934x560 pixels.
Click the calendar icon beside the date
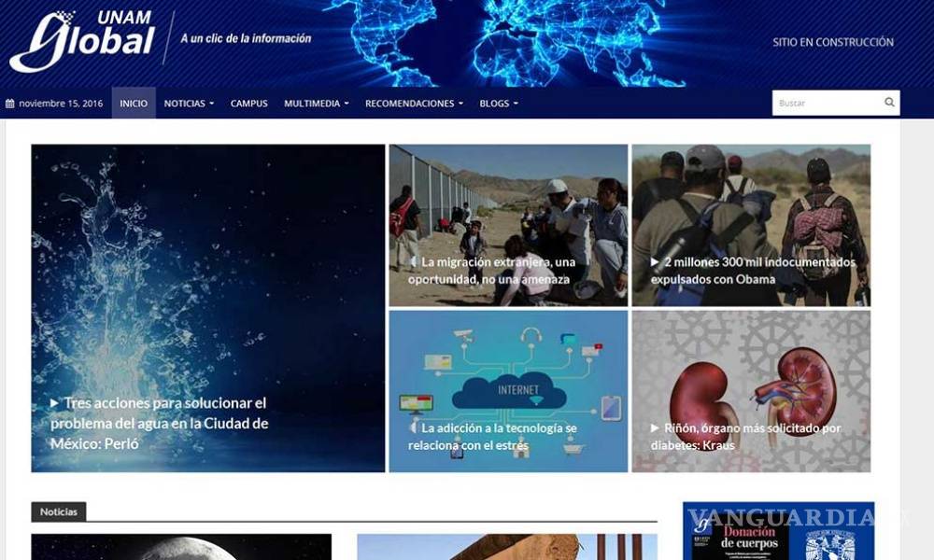10,104
